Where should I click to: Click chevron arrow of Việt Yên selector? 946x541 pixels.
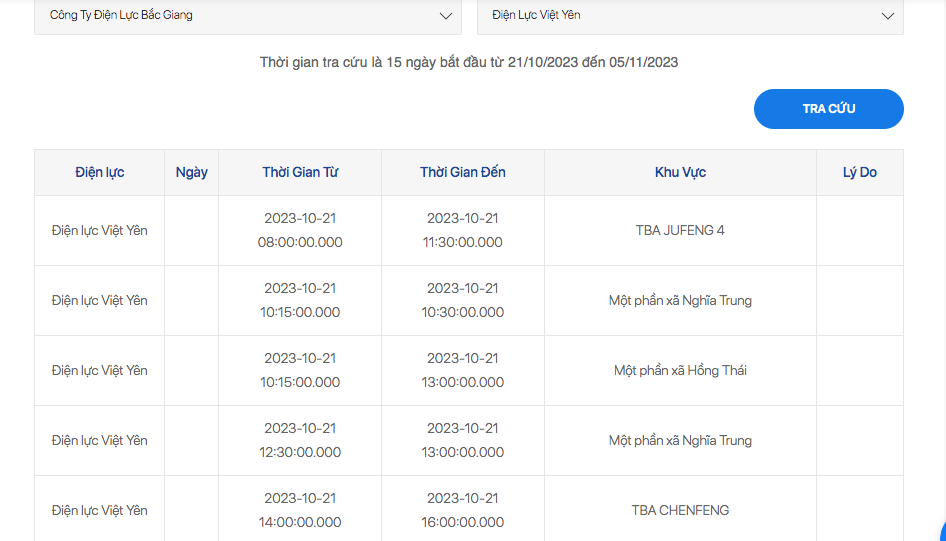(887, 16)
